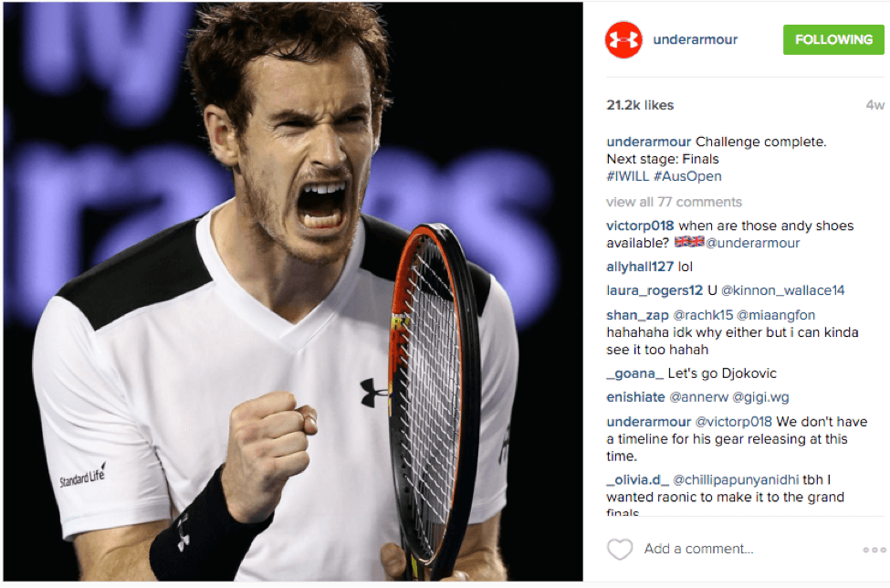Open the @kinnon_wallace14 mention
This screenshot has width=890, height=588.
(x=782, y=290)
